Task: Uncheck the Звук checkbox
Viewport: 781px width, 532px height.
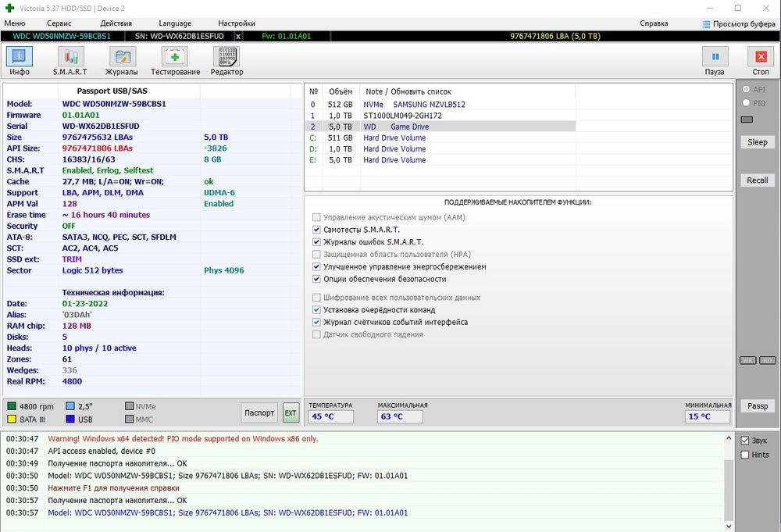Action: (745, 441)
